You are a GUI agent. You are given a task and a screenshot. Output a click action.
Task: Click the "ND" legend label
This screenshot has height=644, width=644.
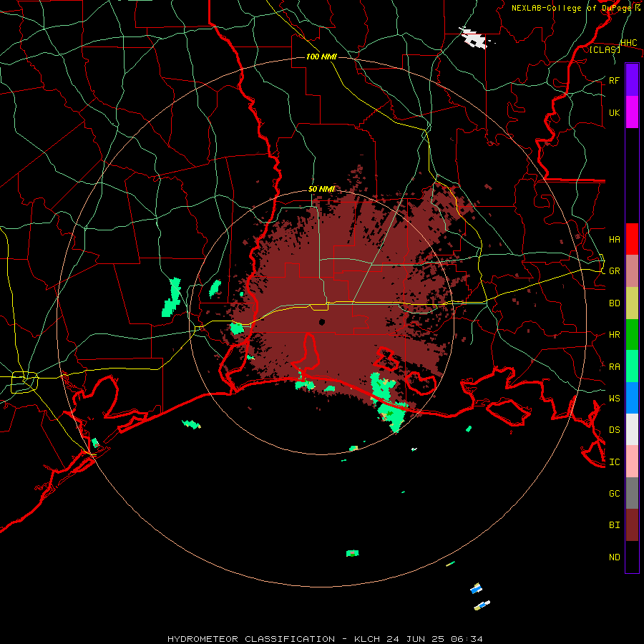(x=614, y=557)
